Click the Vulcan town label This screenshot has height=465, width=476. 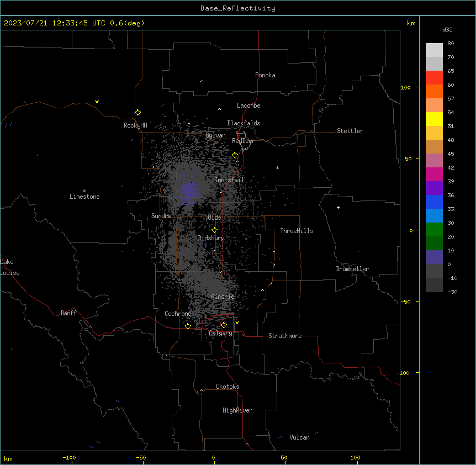pos(300,437)
